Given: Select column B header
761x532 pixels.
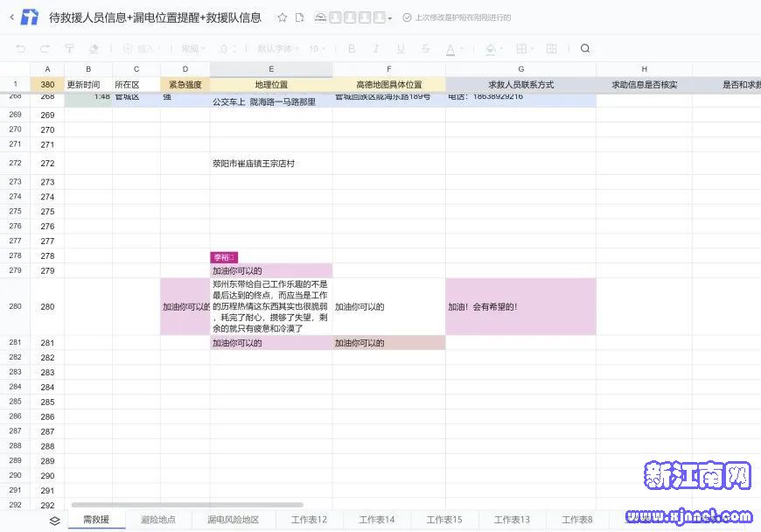Looking at the screenshot, I should (x=88, y=69).
